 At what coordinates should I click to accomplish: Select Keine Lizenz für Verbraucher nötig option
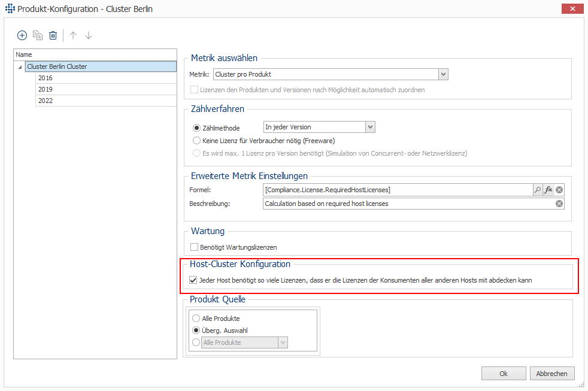[x=196, y=141]
